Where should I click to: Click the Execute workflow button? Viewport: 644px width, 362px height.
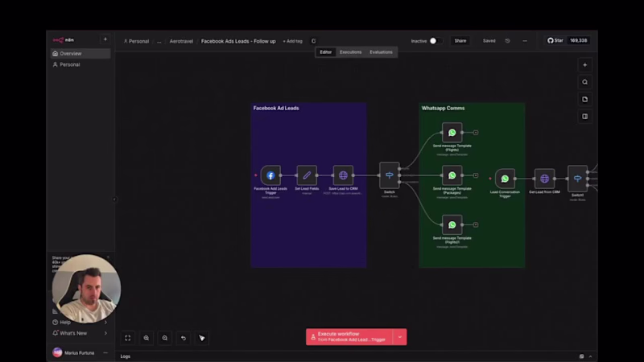349,337
